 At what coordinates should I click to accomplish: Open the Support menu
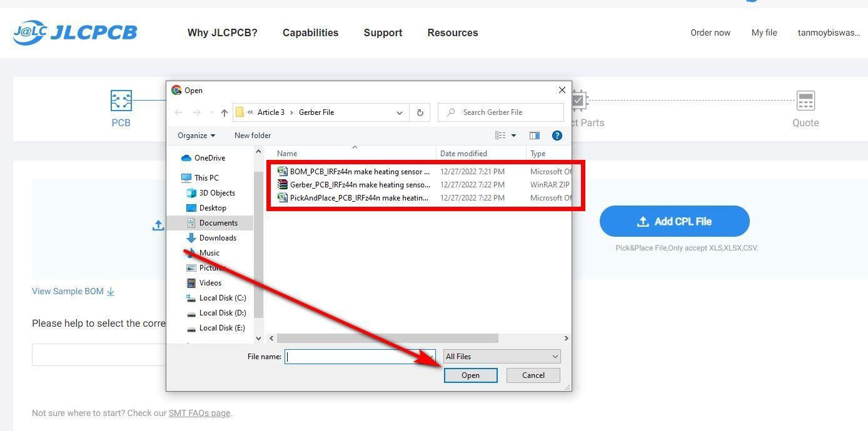tap(383, 32)
